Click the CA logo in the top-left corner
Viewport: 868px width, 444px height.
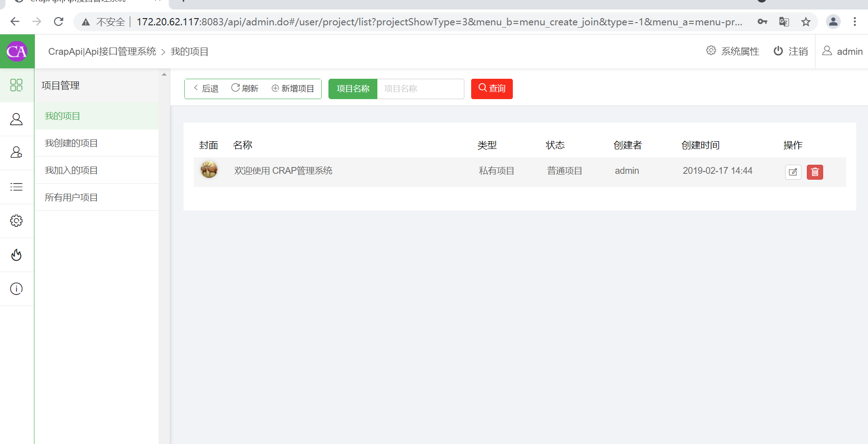click(17, 51)
